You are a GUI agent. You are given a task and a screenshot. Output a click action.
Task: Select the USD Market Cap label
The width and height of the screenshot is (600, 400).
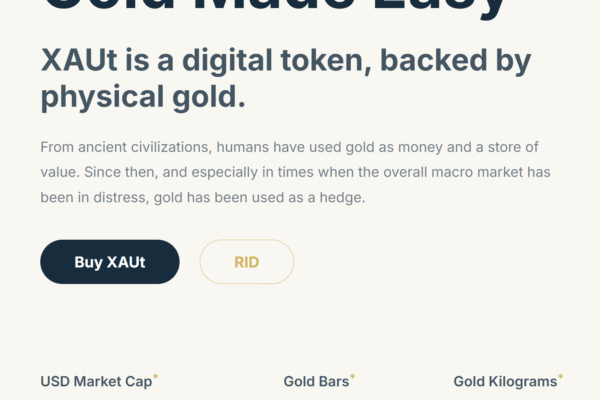coord(96,381)
